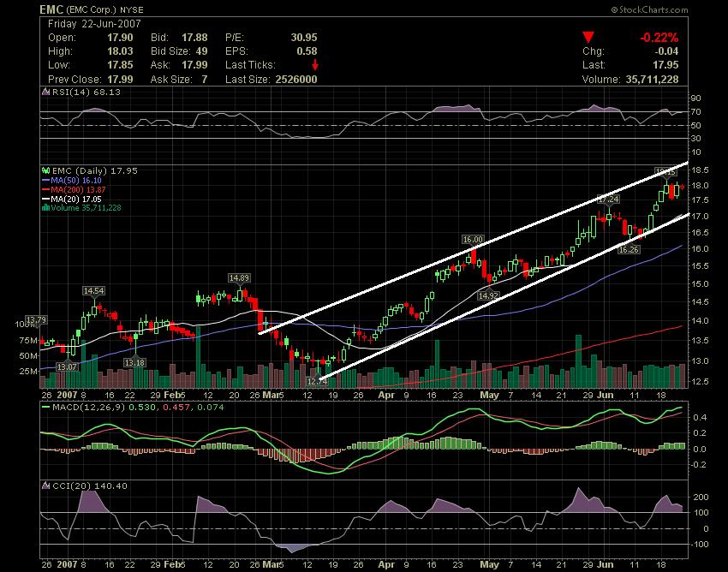
Task: Click the 12.5 price axis tick
Action: pyautogui.click(x=700, y=381)
